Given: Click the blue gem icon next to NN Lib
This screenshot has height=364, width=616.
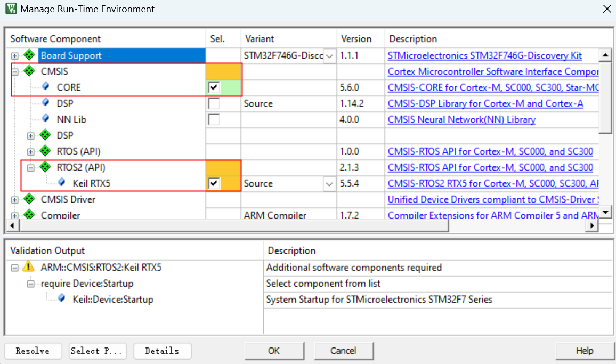Looking at the screenshot, I should [x=46, y=119].
